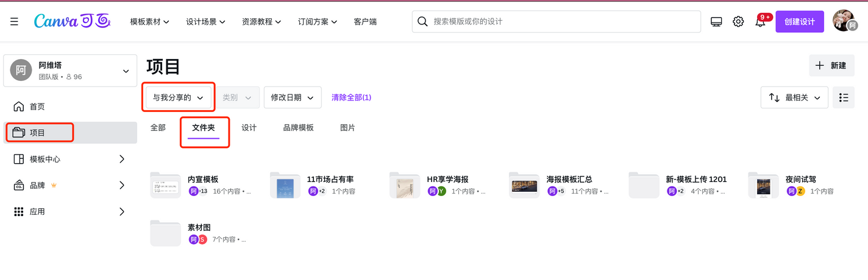Click 客户端 in top navigation
The height and width of the screenshot is (280, 868).
365,21
